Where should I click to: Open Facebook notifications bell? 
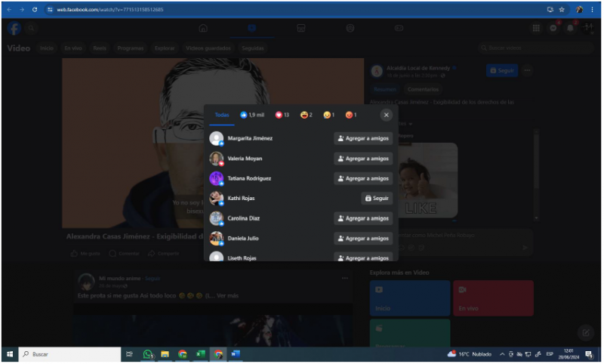571,28
